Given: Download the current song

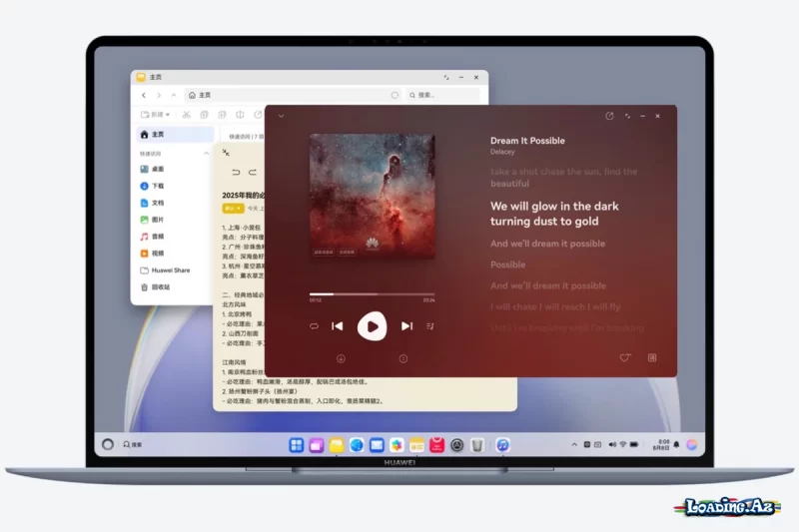Looking at the screenshot, I should pyautogui.click(x=341, y=359).
